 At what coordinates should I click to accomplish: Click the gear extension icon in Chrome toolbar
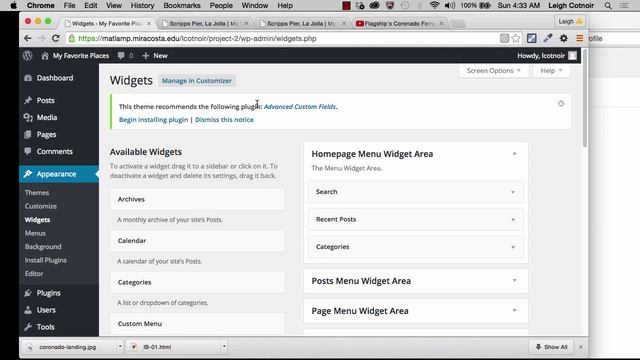[x=564, y=38]
